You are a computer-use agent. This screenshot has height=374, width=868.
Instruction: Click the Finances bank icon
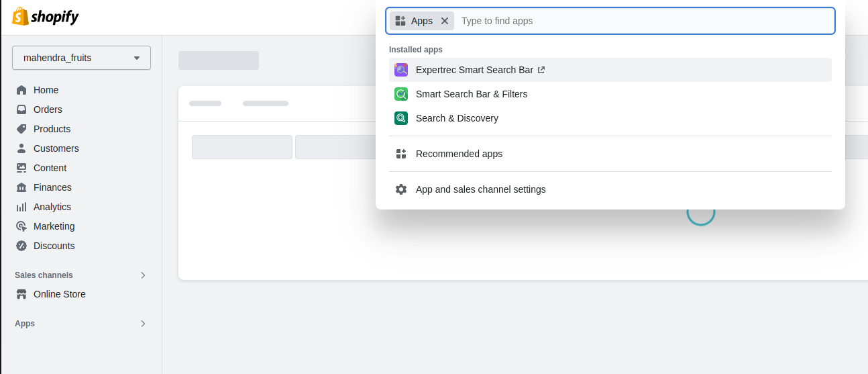pyautogui.click(x=21, y=187)
